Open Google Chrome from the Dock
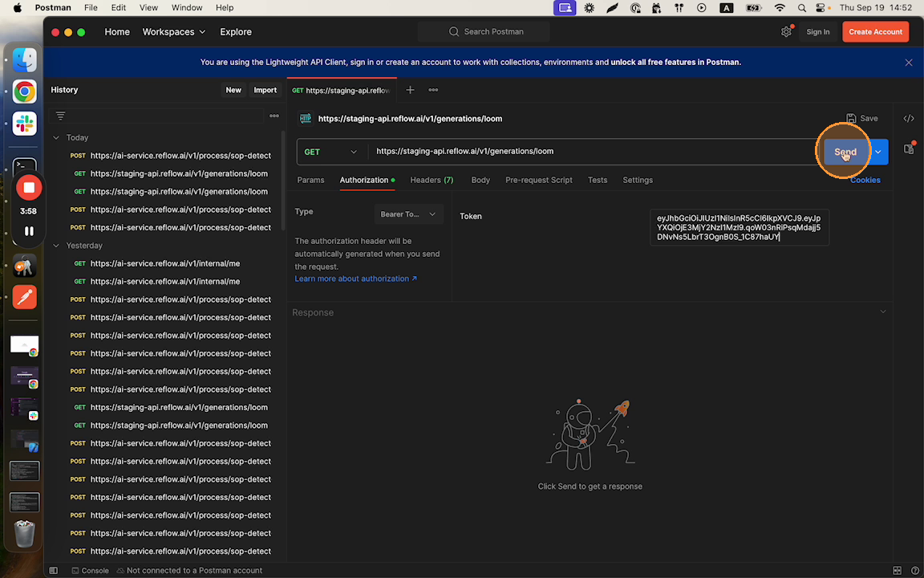This screenshot has height=578, width=924. pos(24,92)
